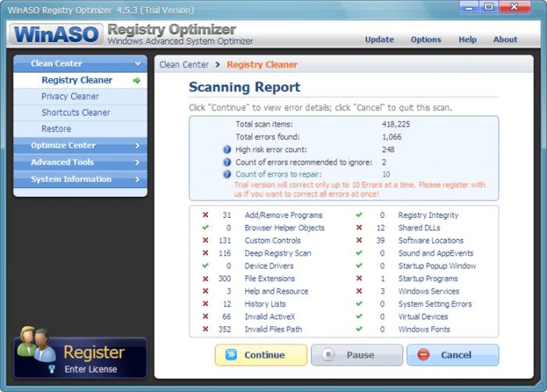Select Privacy Cleaner in the sidebar
This screenshot has height=392, width=547.
pyautogui.click(x=80, y=97)
